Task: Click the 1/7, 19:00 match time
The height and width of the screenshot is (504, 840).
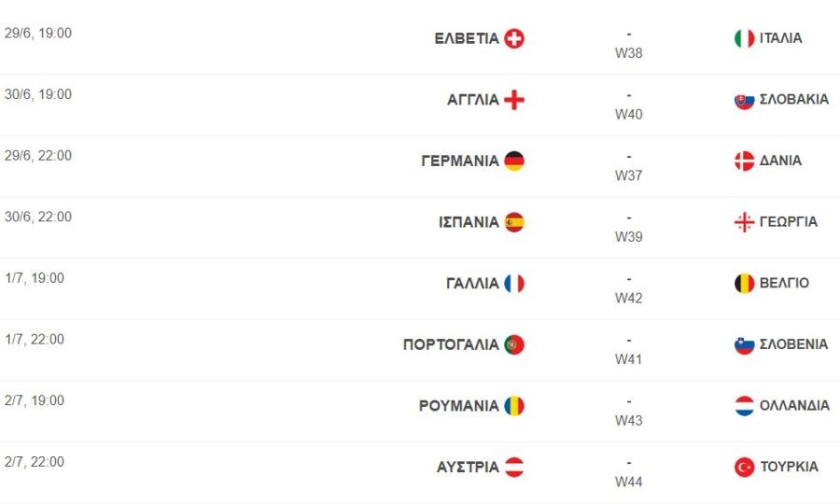Action: [35, 278]
